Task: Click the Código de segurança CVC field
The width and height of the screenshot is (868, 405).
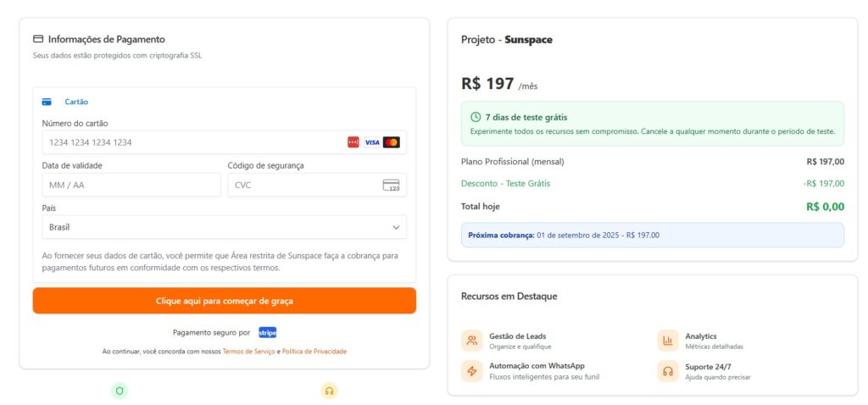Action: click(x=301, y=185)
